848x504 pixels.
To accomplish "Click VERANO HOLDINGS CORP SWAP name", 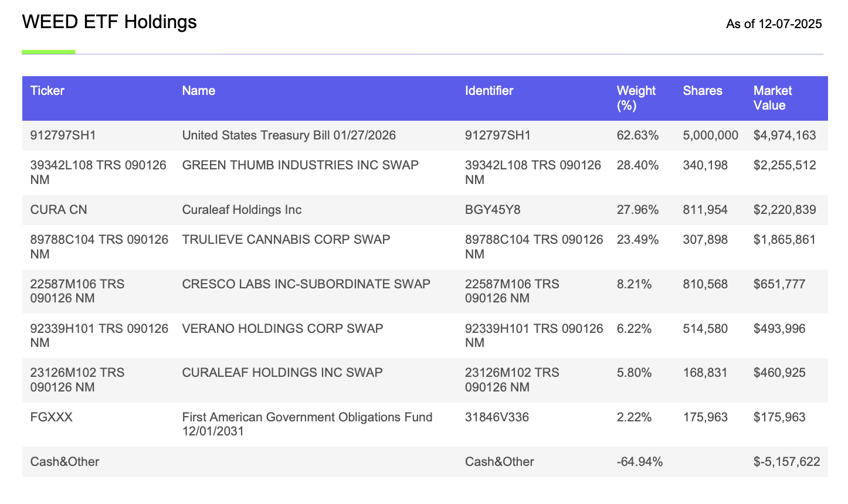I will (283, 329).
